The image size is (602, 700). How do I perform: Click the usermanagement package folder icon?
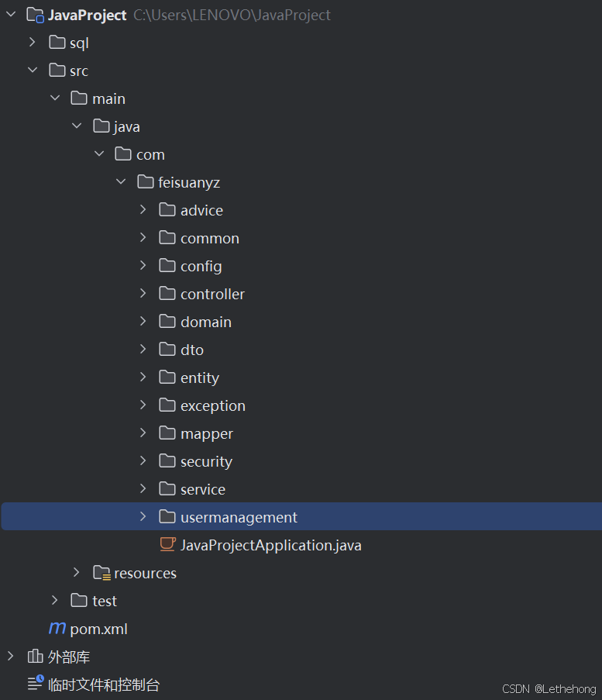coord(167,517)
